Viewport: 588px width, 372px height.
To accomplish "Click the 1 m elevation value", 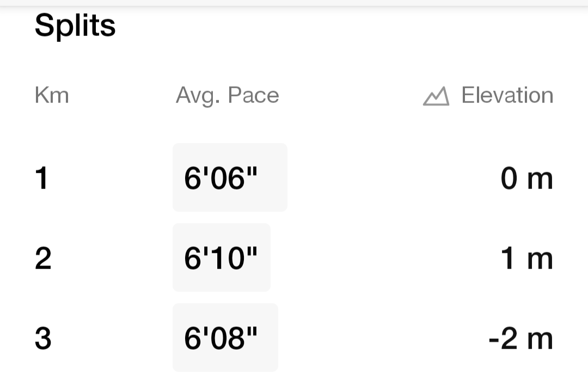I will (x=526, y=257).
